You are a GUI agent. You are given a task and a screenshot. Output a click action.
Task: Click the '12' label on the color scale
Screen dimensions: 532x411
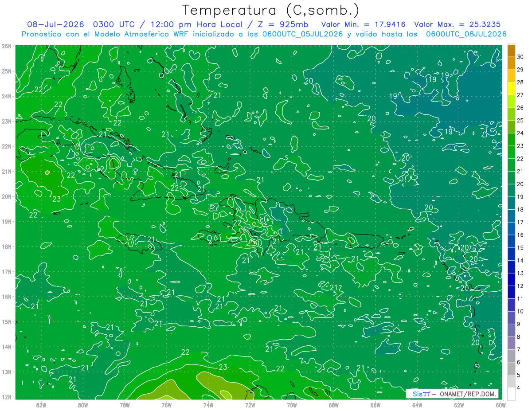[x=521, y=286]
